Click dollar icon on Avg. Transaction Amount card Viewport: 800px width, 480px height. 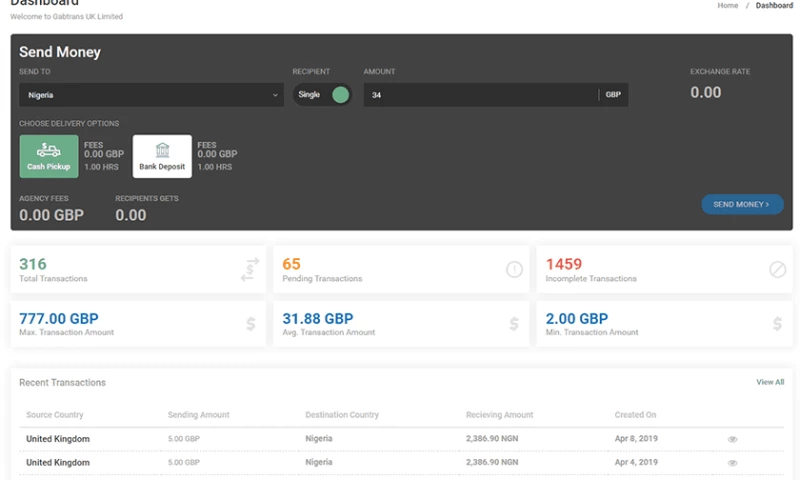click(514, 324)
